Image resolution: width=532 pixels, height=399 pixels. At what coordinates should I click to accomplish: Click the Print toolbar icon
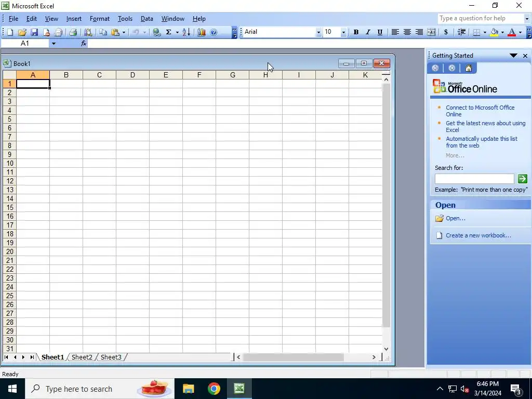[x=73, y=32]
